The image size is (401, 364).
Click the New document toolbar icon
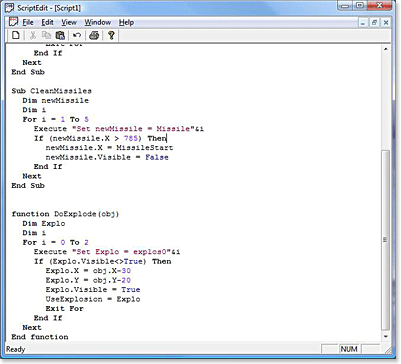[16, 35]
